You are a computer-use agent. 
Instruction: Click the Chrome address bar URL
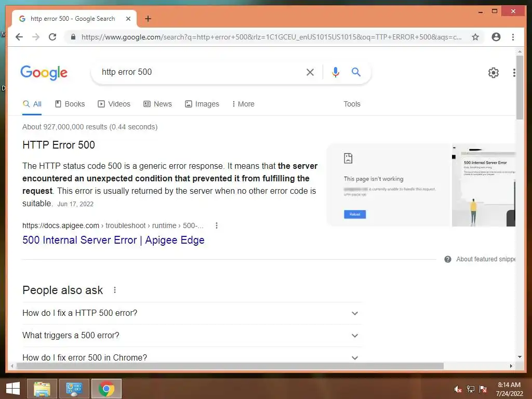tap(271, 37)
